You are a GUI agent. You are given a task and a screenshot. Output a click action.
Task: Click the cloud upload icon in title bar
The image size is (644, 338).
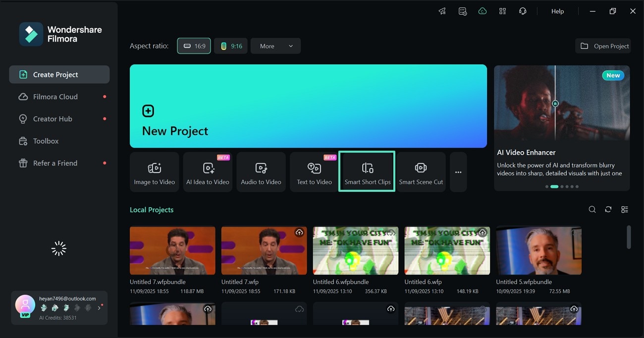pos(483,11)
